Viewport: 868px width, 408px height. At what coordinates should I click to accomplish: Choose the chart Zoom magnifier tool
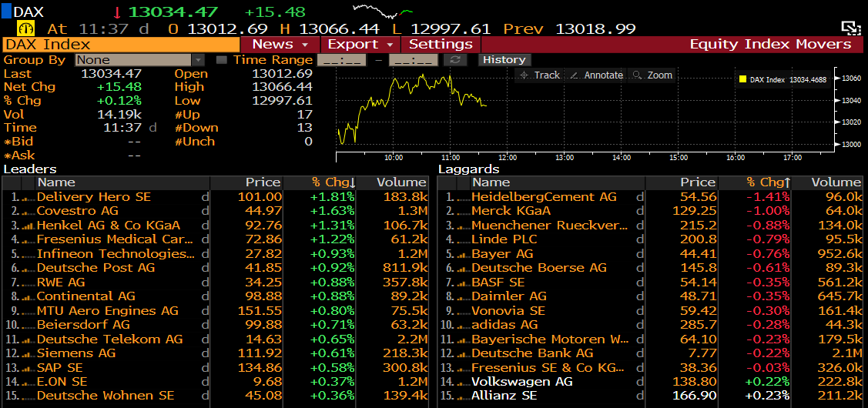tap(652, 75)
